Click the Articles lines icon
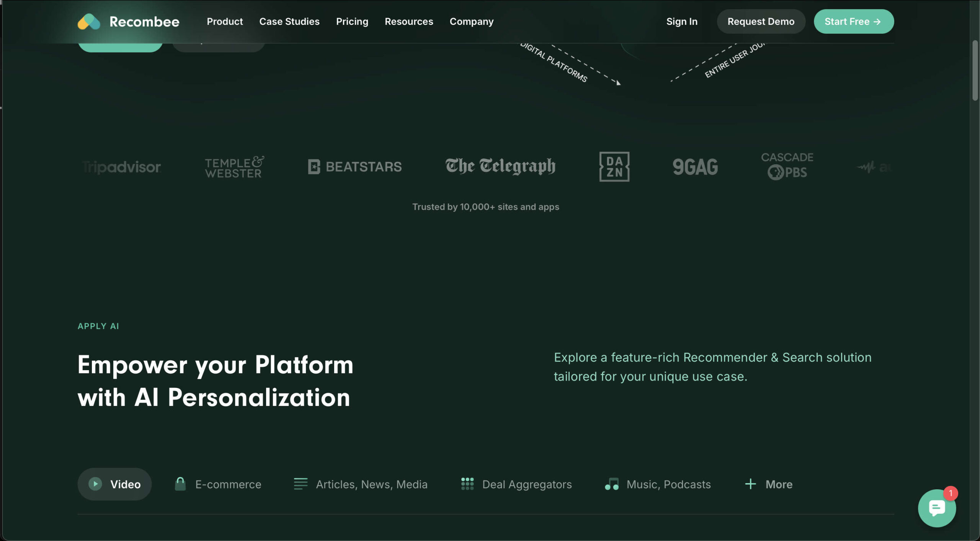This screenshot has height=541, width=980. (x=301, y=484)
